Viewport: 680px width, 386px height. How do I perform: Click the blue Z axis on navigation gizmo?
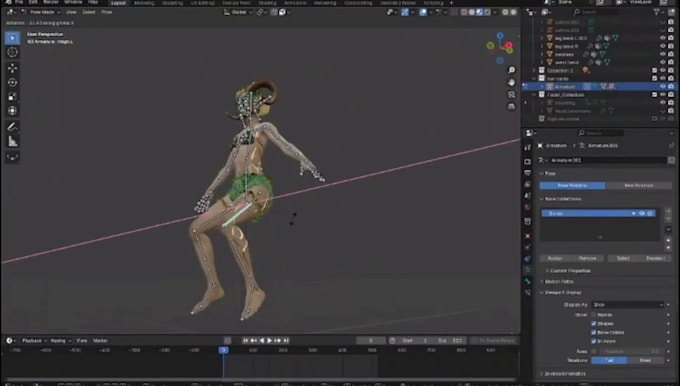[500, 35]
